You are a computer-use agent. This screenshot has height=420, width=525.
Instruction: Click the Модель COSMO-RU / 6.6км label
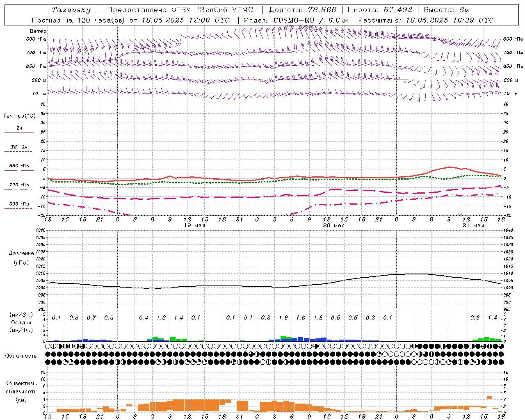pos(295,20)
